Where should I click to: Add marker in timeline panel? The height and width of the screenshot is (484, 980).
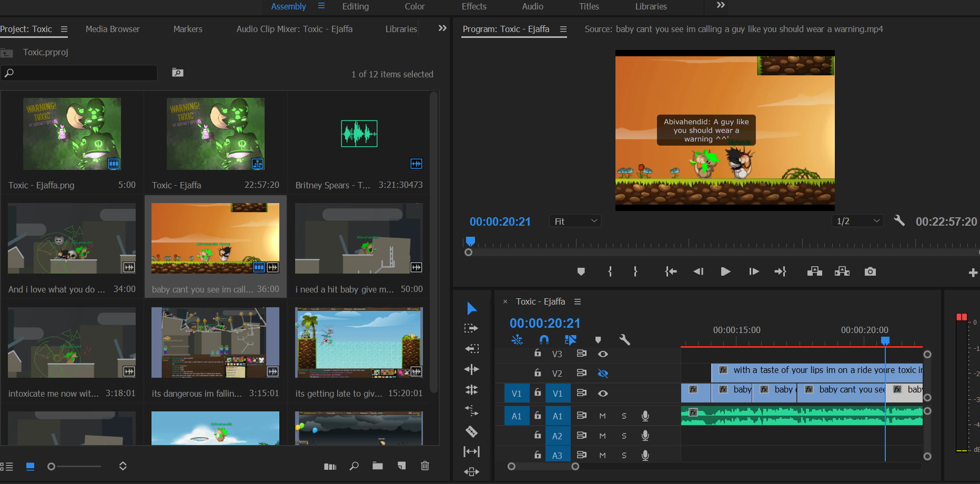point(598,340)
